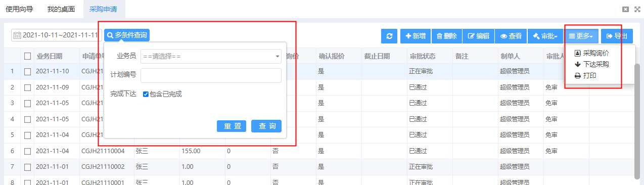Tick the checkbox for row 5
644x185 pixels.
pyautogui.click(x=27, y=135)
